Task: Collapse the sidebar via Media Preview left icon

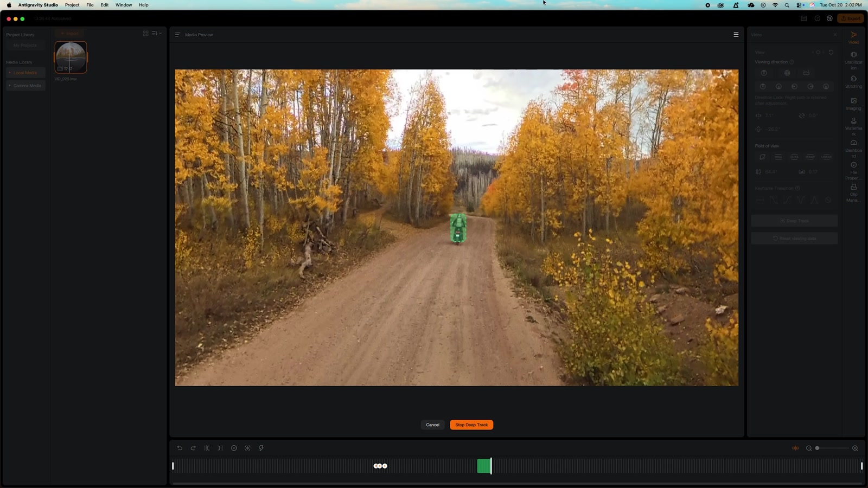Action: click(x=177, y=35)
